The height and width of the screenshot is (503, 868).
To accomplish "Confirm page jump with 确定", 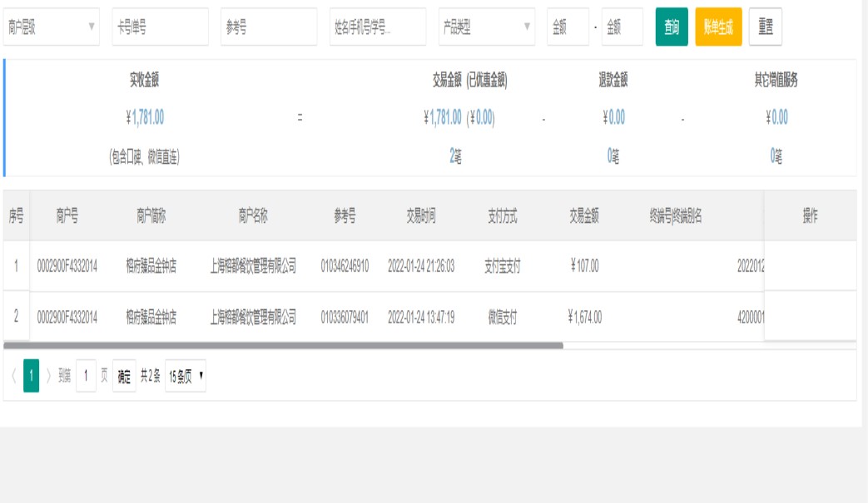I will [x=123, y=376].
